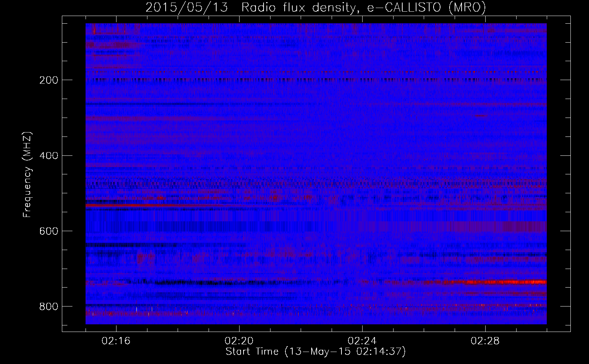This screenshot has height=364, width=589.
Task: Select the 02:28 time tick label
Action: 485,341
